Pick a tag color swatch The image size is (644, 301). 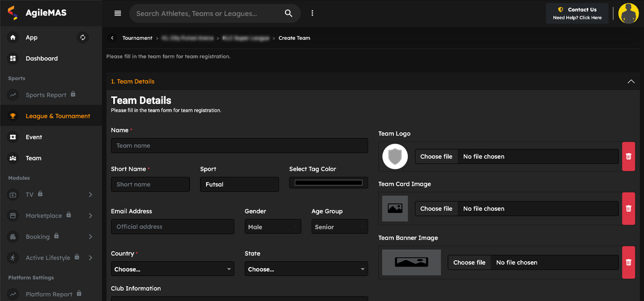pyautogui.click(x=328, y=183)
